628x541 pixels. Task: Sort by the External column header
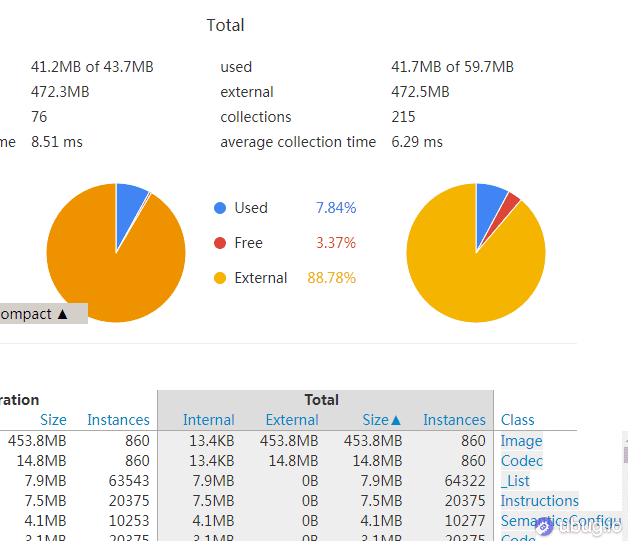[292, 420]
